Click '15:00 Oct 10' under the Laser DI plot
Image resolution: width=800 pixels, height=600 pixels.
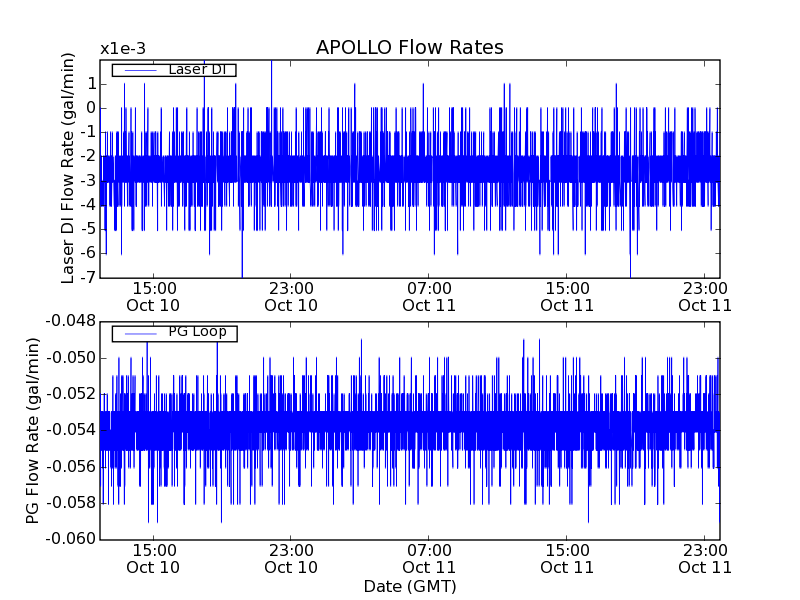[153, 297]
